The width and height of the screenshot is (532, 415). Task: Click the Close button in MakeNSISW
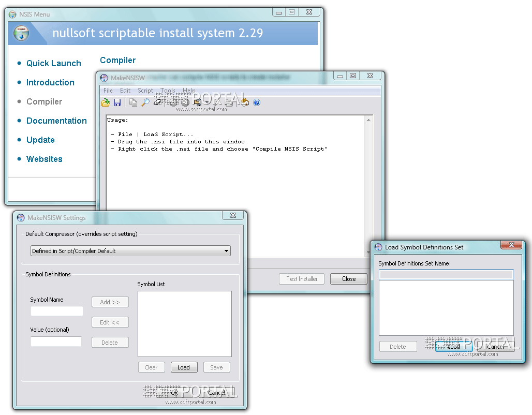(348, 278)
